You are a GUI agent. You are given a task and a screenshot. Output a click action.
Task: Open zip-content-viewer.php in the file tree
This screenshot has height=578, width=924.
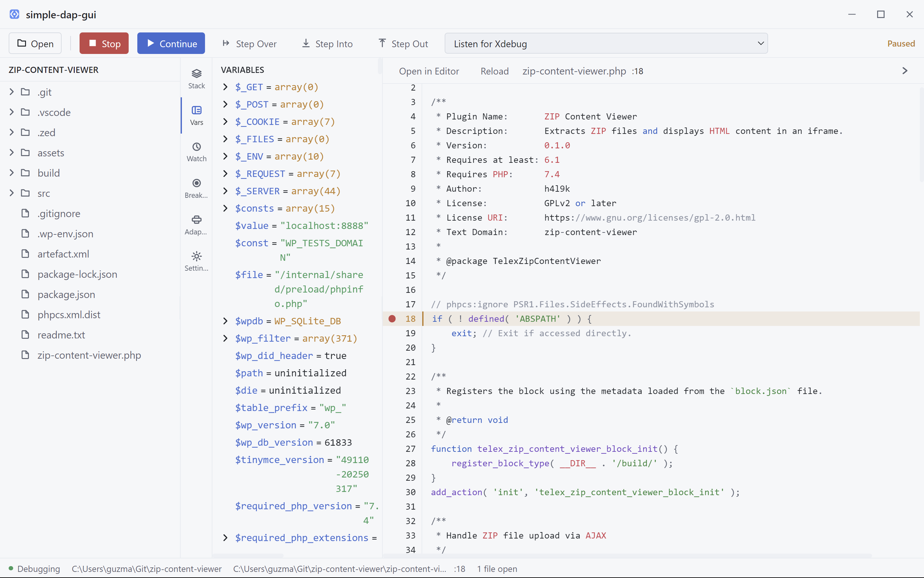click(90, 355)
